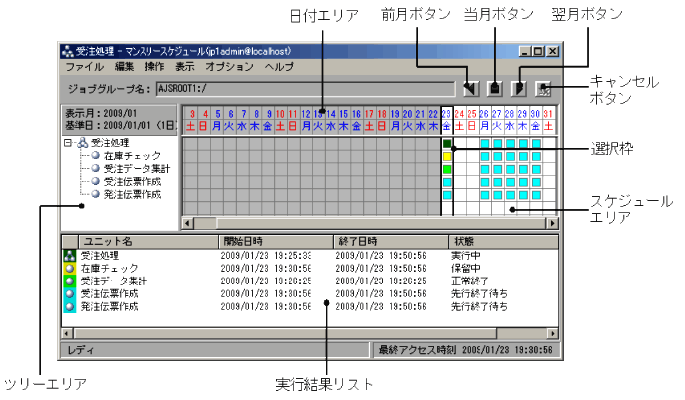Click the cyan icon of 発注伝票作成 result row

[x=69, y=306]
